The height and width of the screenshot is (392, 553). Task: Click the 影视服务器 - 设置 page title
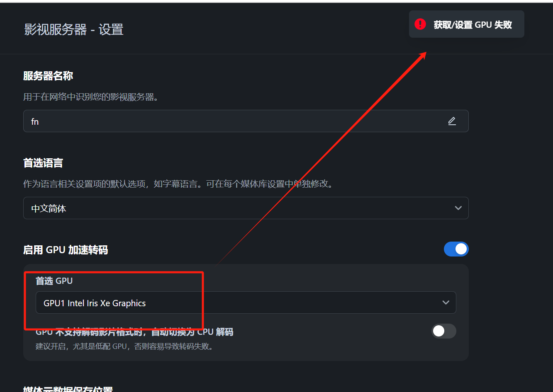tap(74, 30)
